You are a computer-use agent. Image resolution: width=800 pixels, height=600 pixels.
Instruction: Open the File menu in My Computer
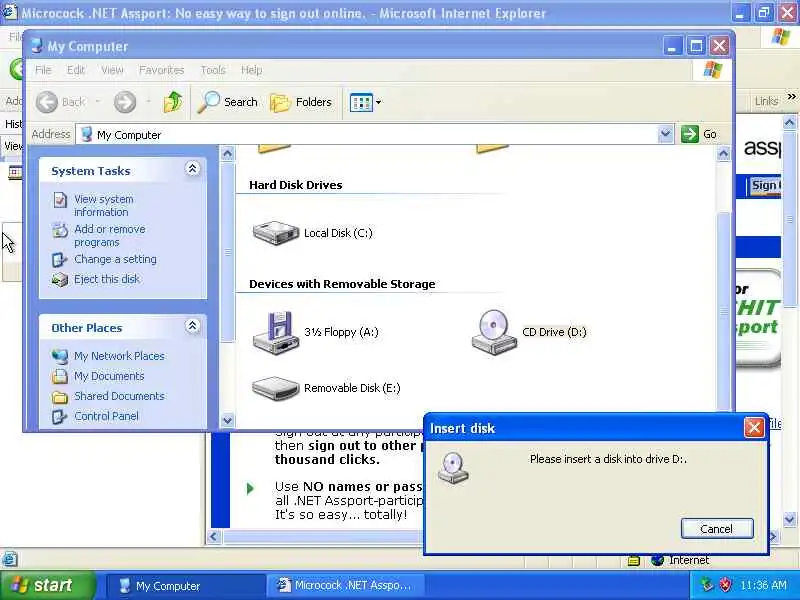[43, 70]
